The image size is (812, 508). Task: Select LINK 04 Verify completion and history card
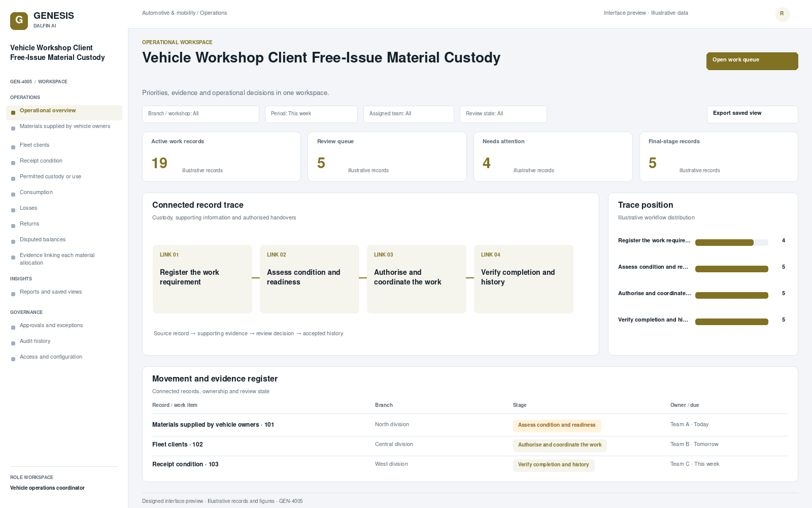coord(524,279)
